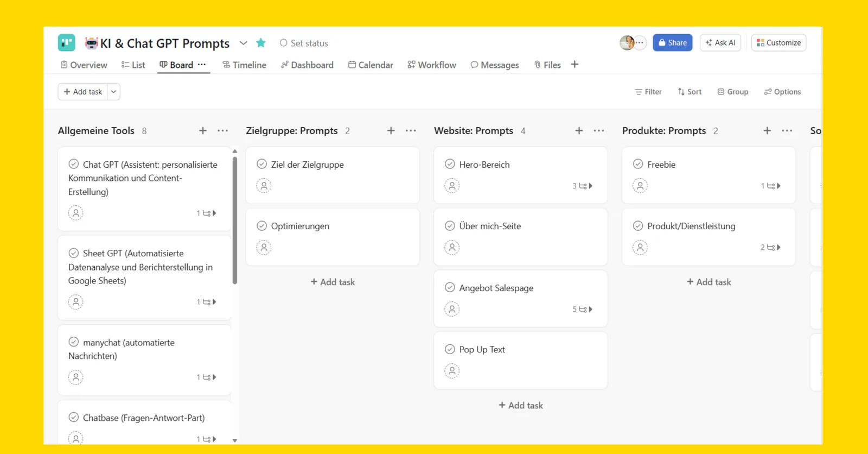The height and width of the screenshot is (454, 868).
Task: Click Set status
Action: tap(304, 43)
